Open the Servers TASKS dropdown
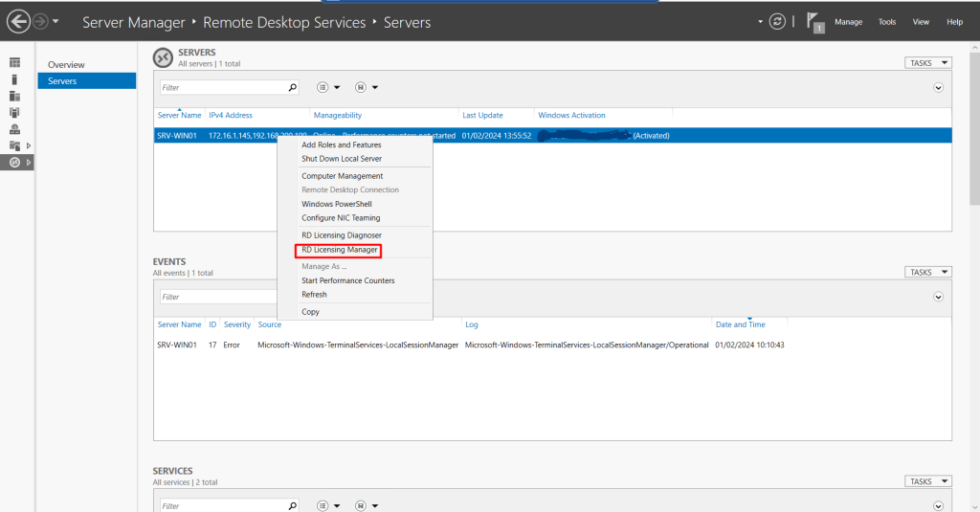 (x=927, y=63)
